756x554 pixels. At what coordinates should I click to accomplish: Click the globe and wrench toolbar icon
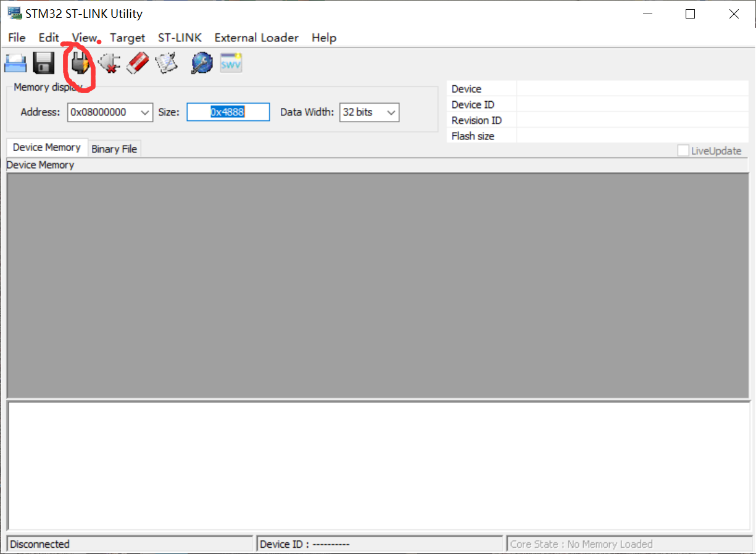(x=201, y=63)
